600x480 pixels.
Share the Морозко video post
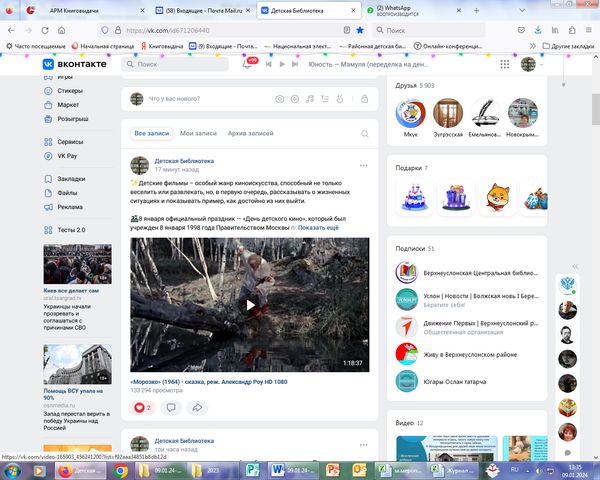pyautogui.click(x=197, y=407)
